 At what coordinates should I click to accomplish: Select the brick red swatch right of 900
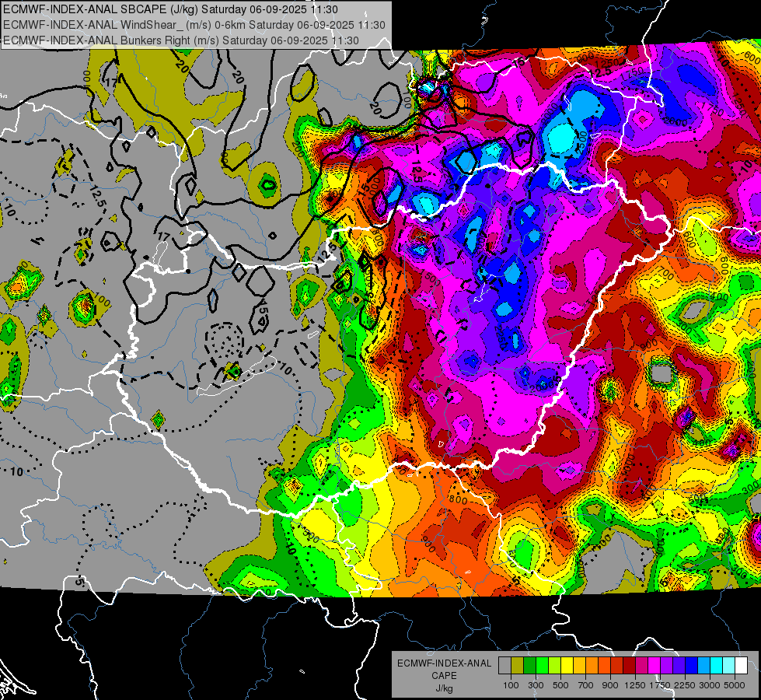click(617, 666)
